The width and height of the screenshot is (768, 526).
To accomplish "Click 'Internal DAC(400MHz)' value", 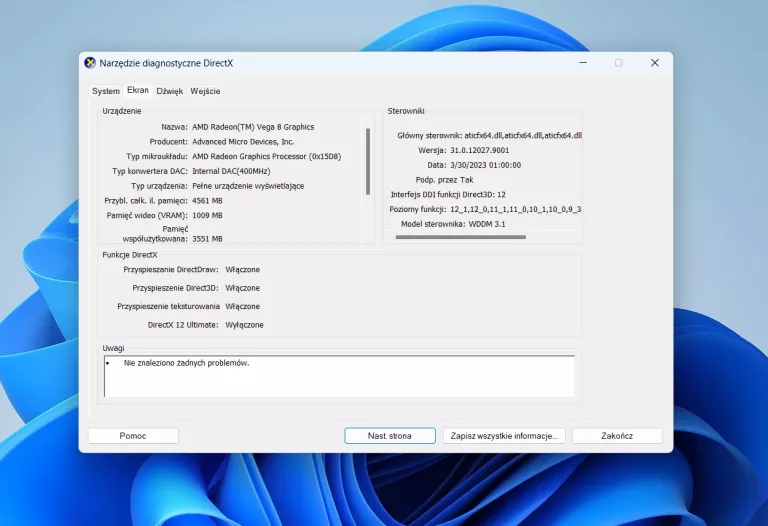I will click(231, 171).
